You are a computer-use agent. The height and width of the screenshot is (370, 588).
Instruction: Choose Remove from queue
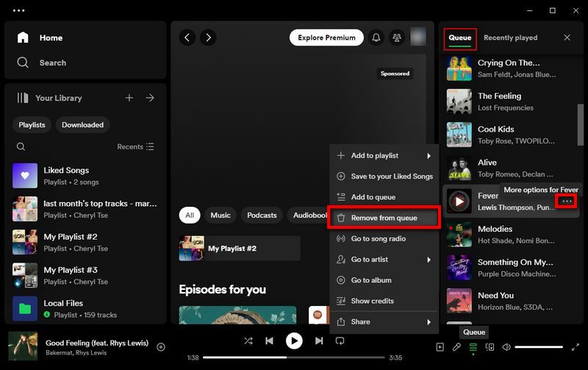[x=384, y=218]
